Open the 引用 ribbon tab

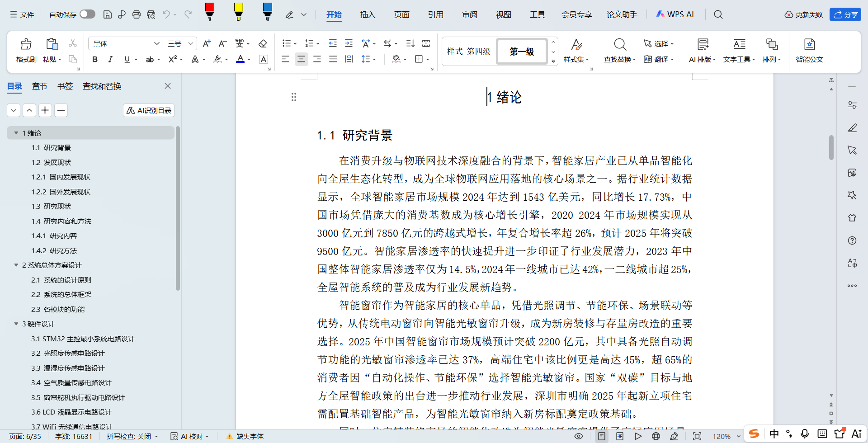tap(435, 14)
